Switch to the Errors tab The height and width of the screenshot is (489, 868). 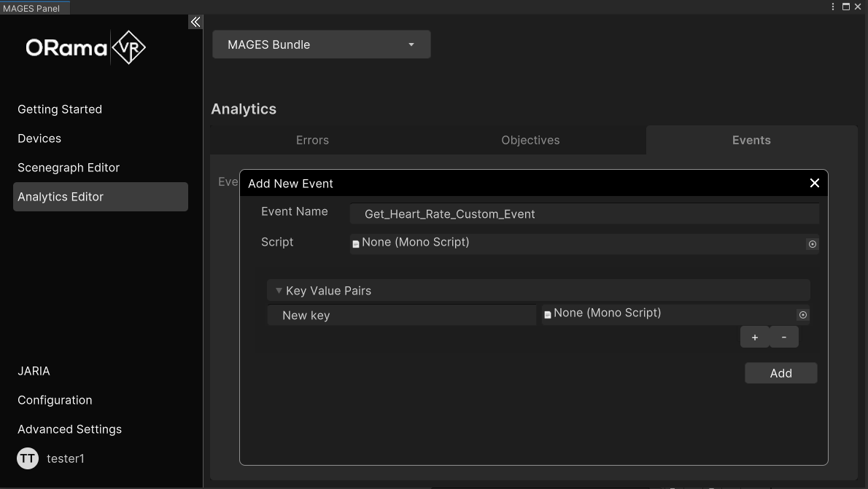pos(312,140)
